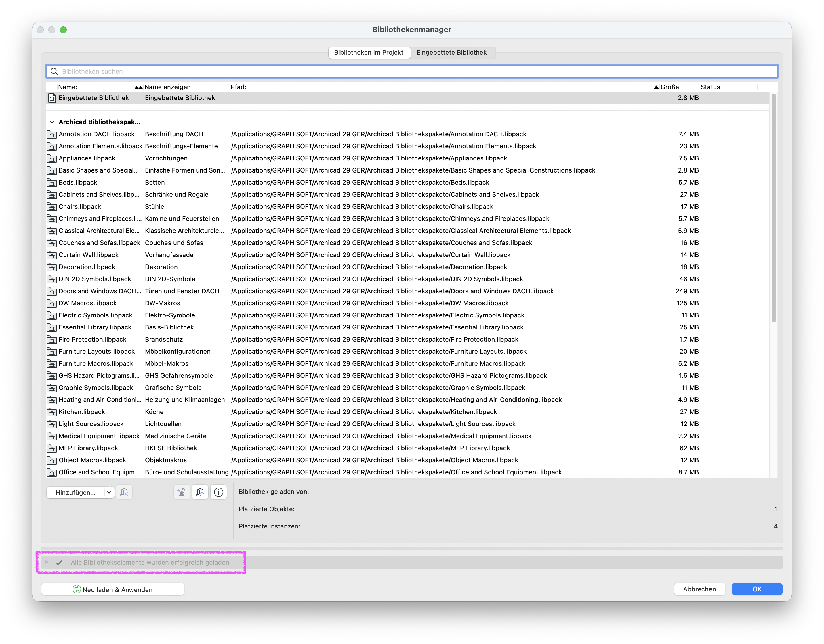Click the Appliances.libpack package icon

(52, 158)
